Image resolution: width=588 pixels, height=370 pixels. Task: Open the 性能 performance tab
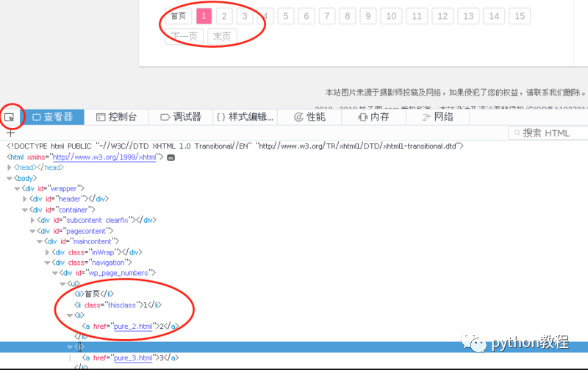(309, 117)
